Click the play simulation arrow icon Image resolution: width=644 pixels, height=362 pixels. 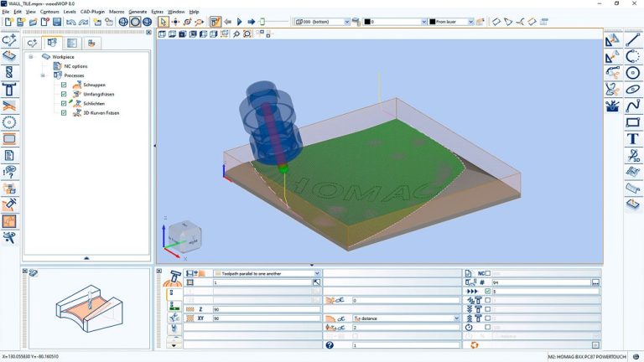coord(240,21)
